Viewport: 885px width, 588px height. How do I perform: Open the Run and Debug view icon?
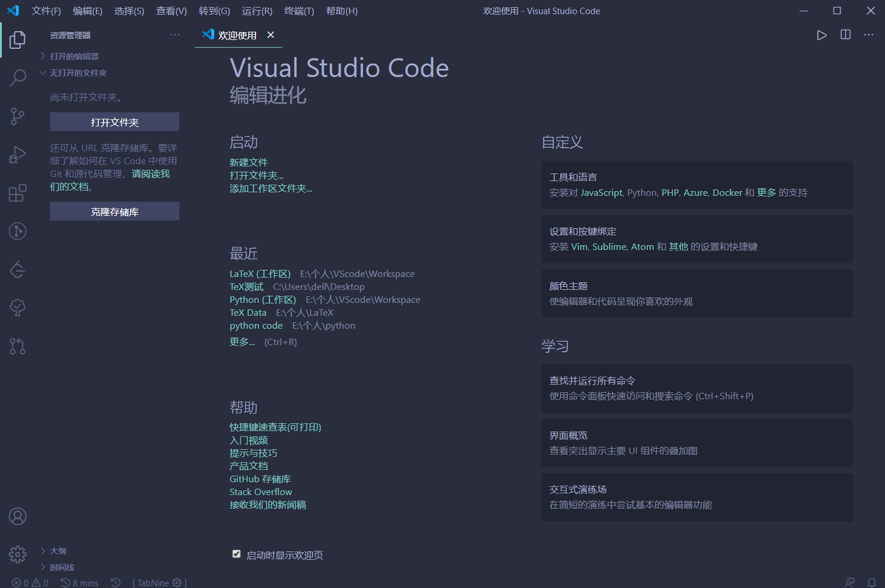(18, 155)
